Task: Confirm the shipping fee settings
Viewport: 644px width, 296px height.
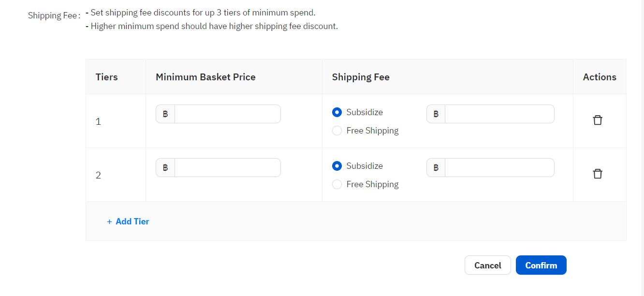Action: coord(541,265)
